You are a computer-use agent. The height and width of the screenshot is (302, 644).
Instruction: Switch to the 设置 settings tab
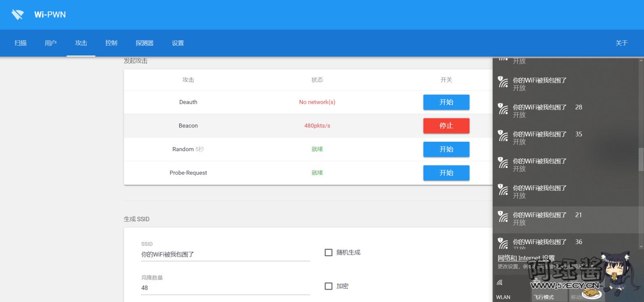click(178, 43)
